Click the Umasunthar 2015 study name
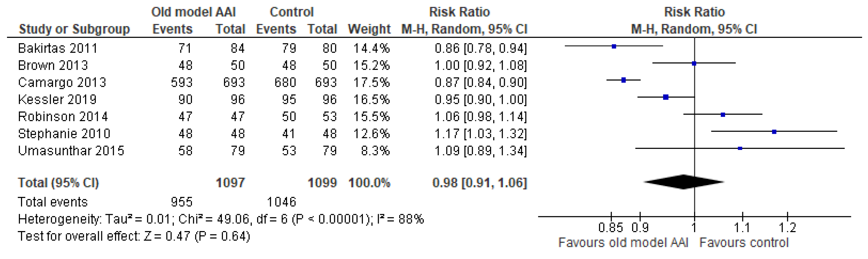868x259 pixels. [x=71, y=151]
